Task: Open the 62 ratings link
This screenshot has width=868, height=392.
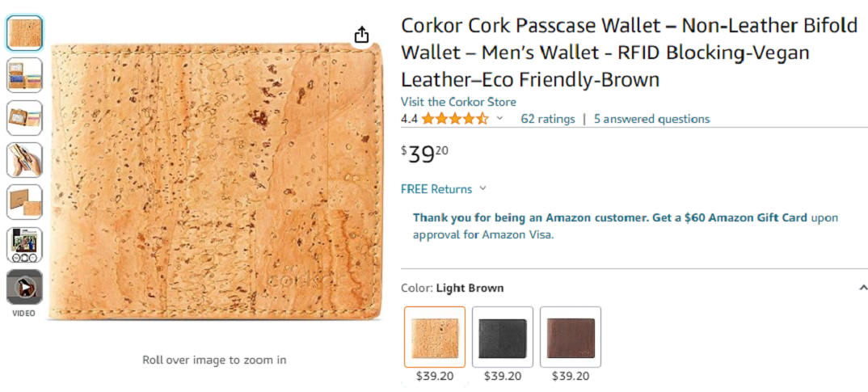Action: pos(547,119)
